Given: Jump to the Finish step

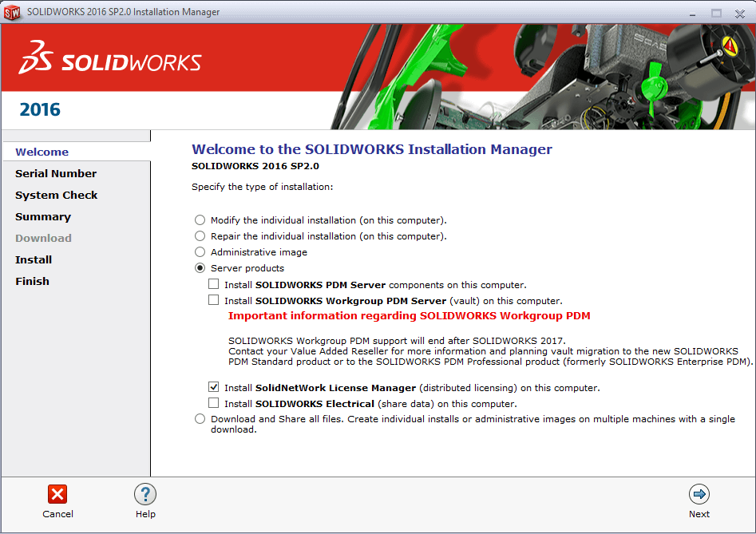Looking at the screenshot, I should tap(32, 282).
